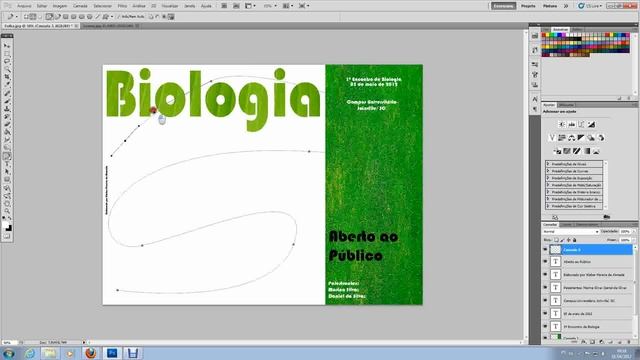Add a Black & White adjustment layer
Screen dimensions: 640x360
tap(581, 138)
